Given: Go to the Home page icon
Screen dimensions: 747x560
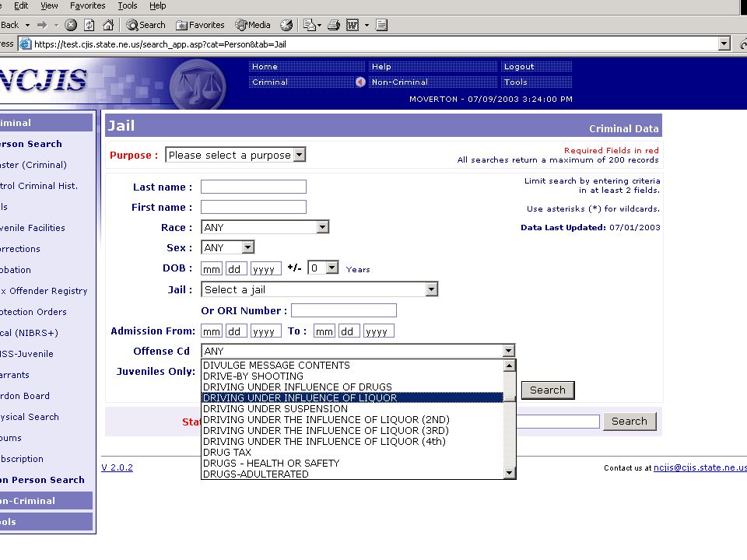Looking at the screenshot, I should point(109,25).
